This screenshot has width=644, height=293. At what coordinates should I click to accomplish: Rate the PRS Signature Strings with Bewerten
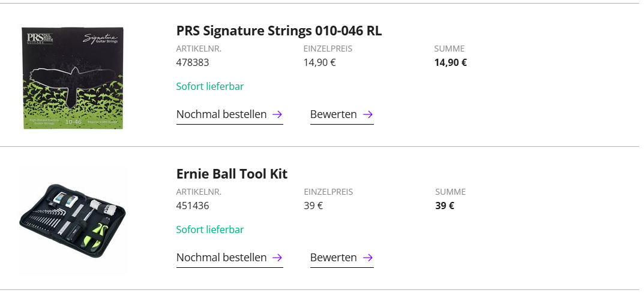click(334, 114)
